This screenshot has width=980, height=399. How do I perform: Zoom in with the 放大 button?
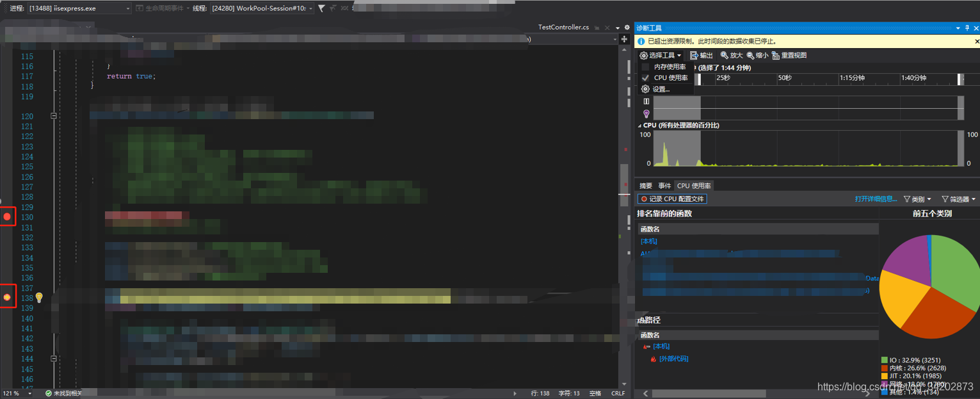(x=732, y=56)
